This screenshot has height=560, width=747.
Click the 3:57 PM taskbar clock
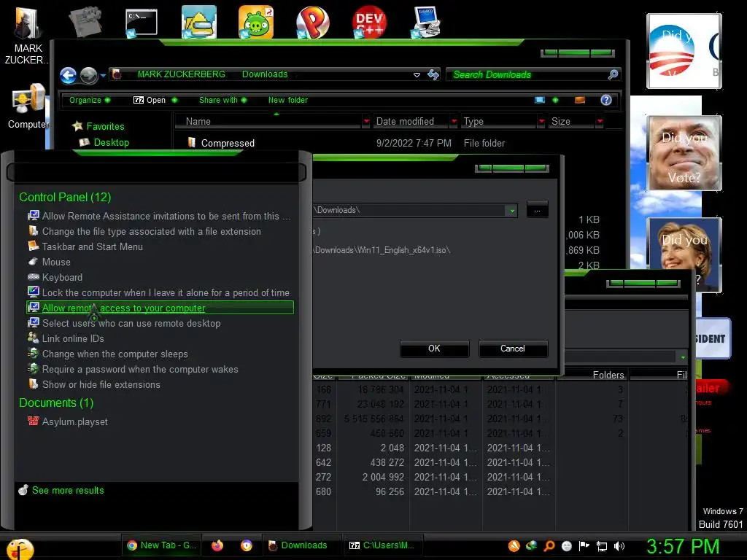coord(683,546)
